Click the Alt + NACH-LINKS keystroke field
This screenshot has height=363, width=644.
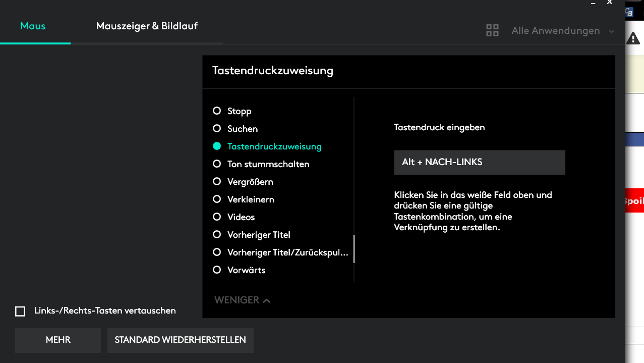coord(479,163)
